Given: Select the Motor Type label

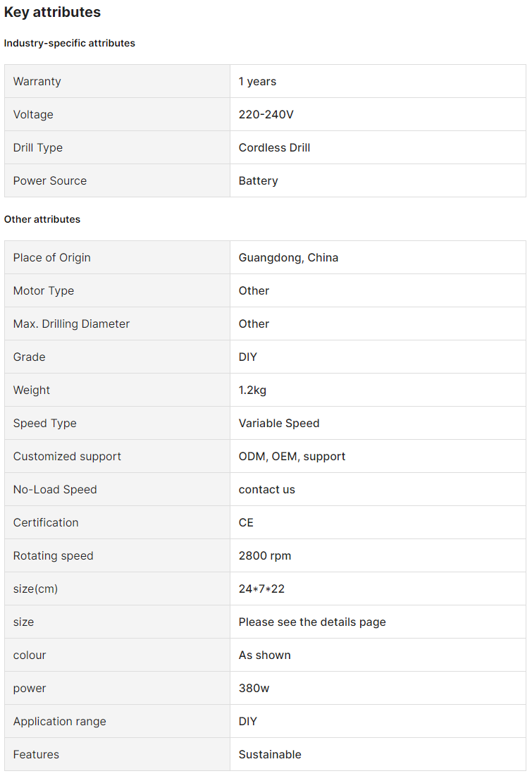Looking at the screenshot, I should pyautogui.click(x=44, y=291).
